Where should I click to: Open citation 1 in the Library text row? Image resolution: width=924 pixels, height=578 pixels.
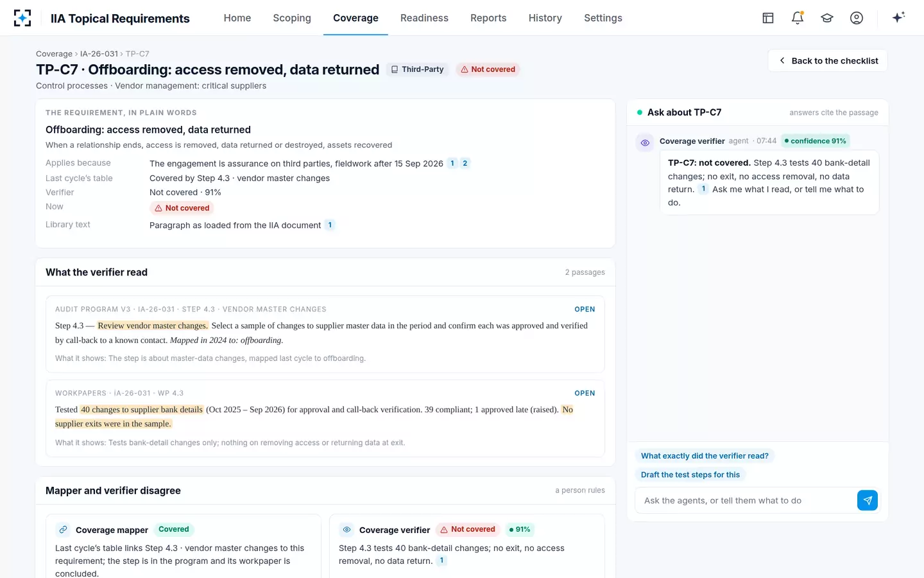[330, 225]
